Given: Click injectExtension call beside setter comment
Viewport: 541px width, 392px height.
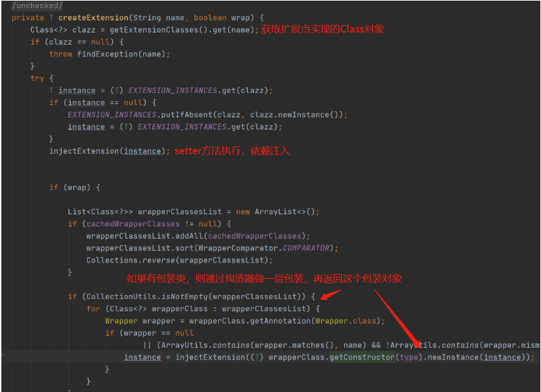Looking at the screenshot, I should [x=107, y=151].
